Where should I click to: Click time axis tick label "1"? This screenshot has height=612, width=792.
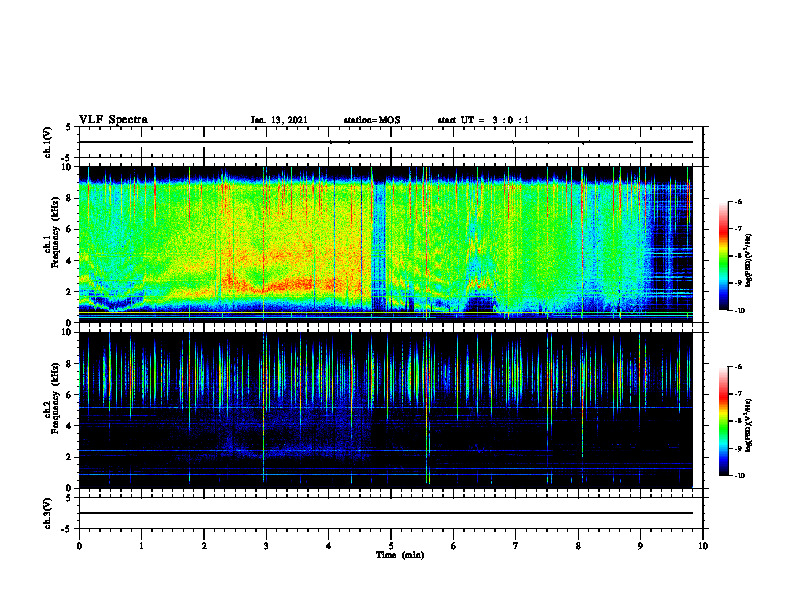coord(141,546)
